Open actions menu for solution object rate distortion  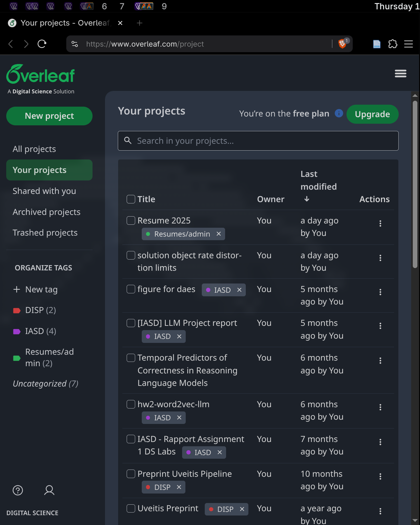[x=380, y=258]
